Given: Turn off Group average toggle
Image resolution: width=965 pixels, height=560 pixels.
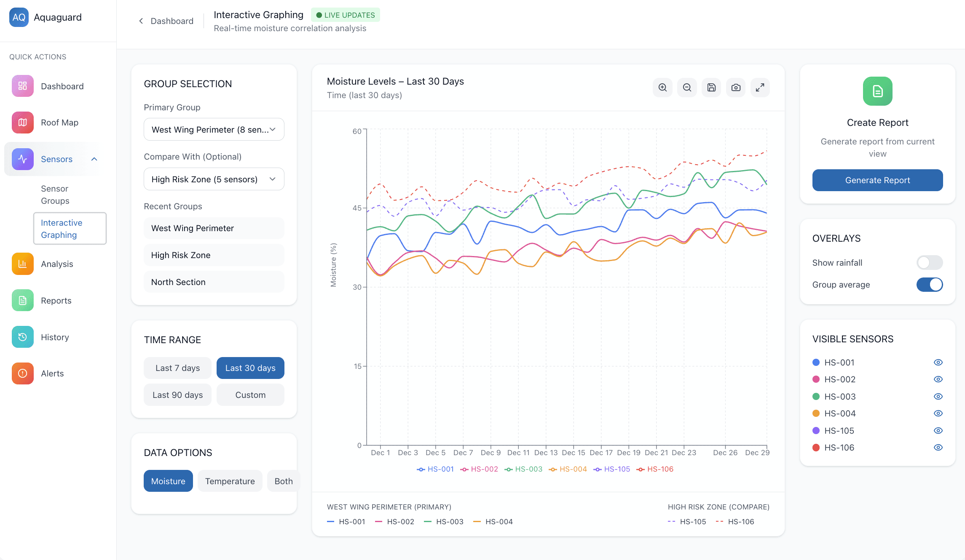Looking at the screenshot, I should point(929,285).
